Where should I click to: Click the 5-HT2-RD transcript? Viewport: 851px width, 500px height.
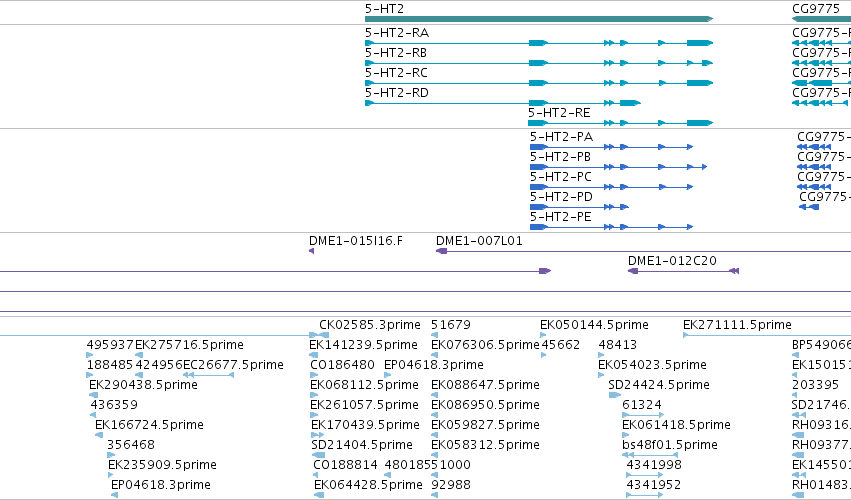(x=503, y=103)
